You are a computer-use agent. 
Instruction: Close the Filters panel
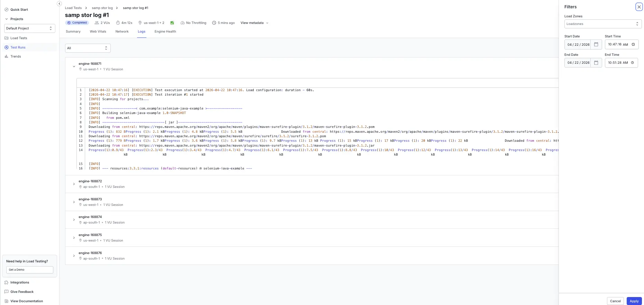tap(639, 7)
